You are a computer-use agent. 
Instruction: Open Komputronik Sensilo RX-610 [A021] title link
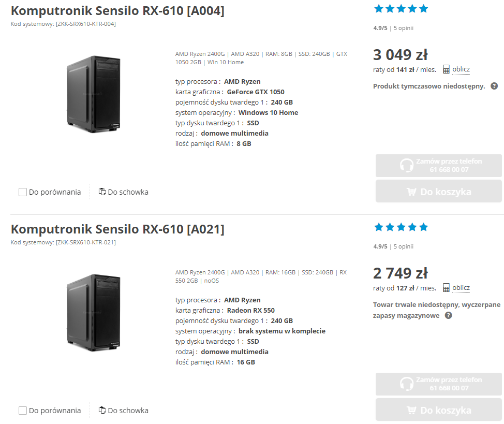click(117, 229)
